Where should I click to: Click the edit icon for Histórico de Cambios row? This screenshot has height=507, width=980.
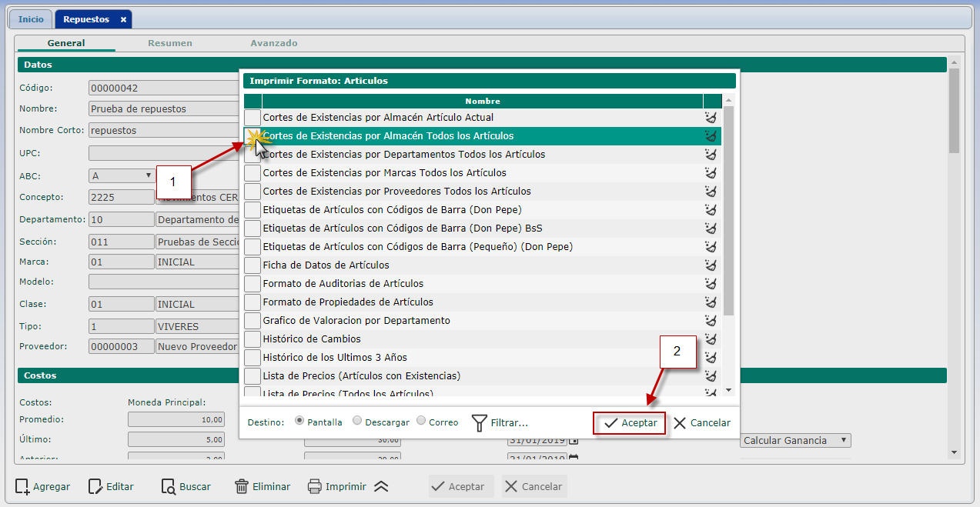click(x=711, y=339)
